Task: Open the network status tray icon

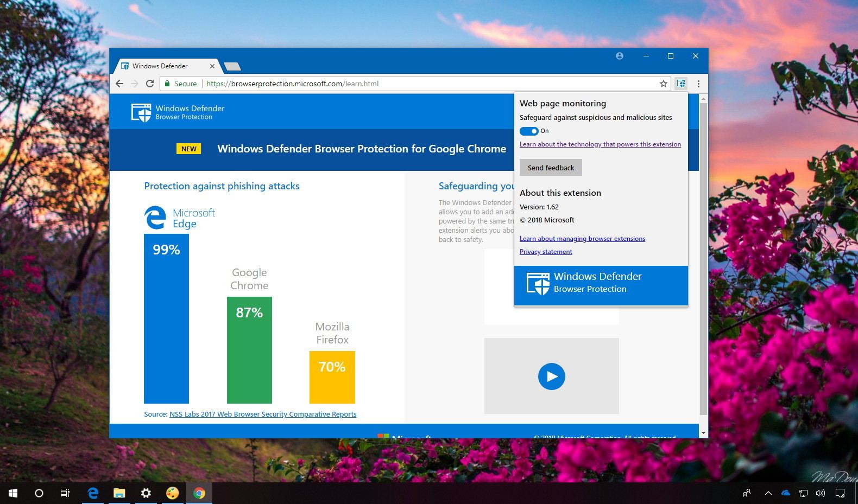Action: 803,493
